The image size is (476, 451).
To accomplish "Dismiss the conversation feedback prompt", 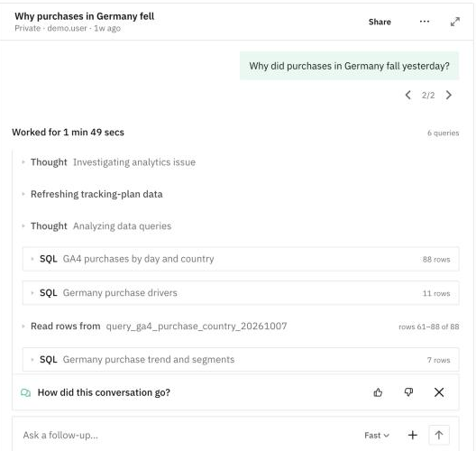I will click(439, 392).
